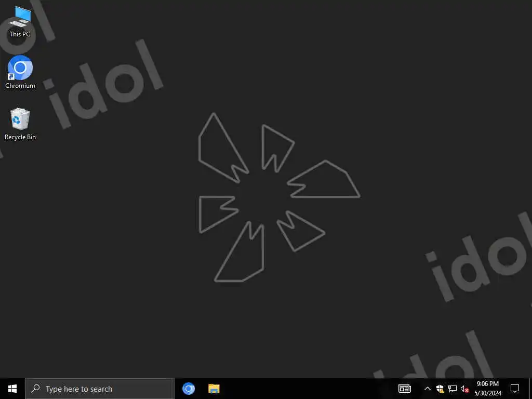The height and width of the screenshot is (399, 532).
Task: Click the Show desktop strip
Action: pos(530,389)
